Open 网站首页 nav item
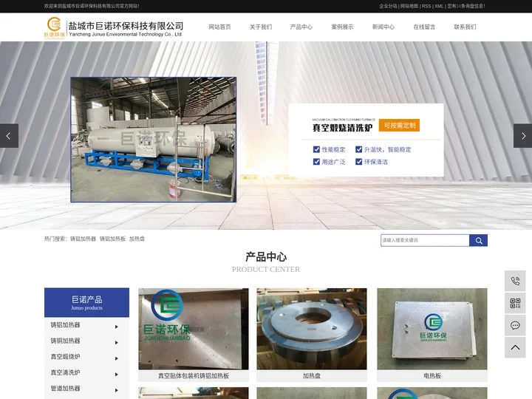This screenshot has height=399, width=532. point(219,27)
